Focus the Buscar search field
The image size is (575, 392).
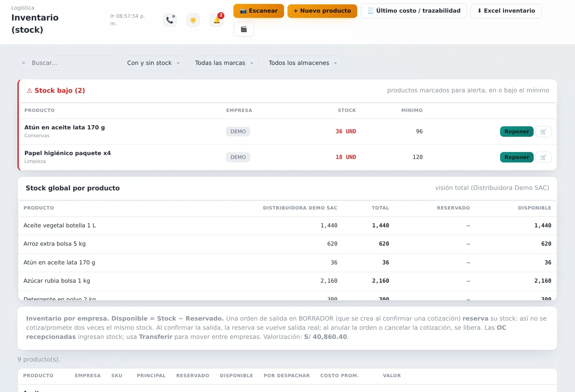[x=68, y=63]
